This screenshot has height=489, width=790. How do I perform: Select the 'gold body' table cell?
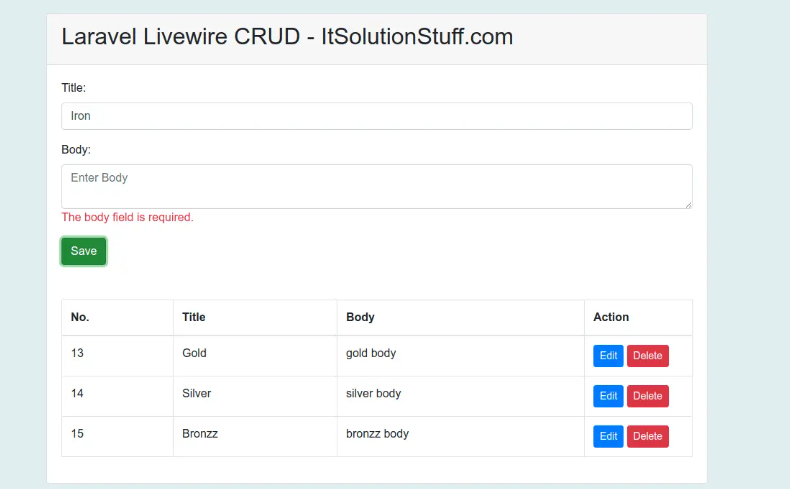371,353
